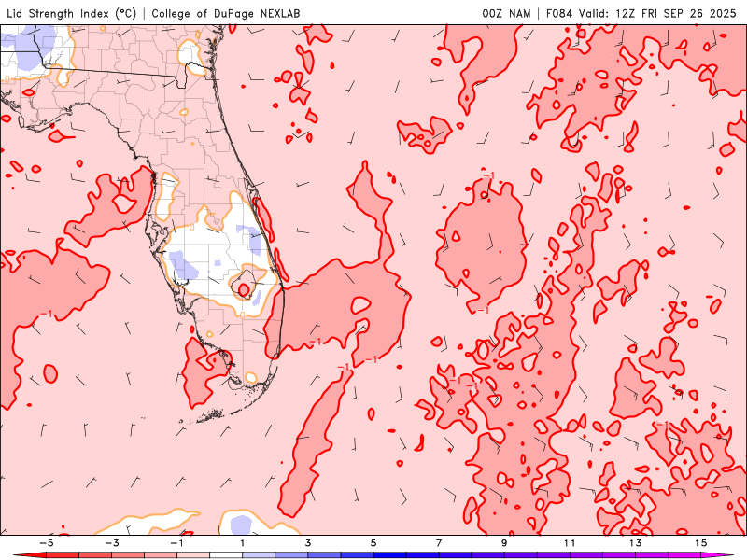The height and width of the screenshot is (560, 747).
Task: Click the color bar label '1'
Action: [243, 543]
